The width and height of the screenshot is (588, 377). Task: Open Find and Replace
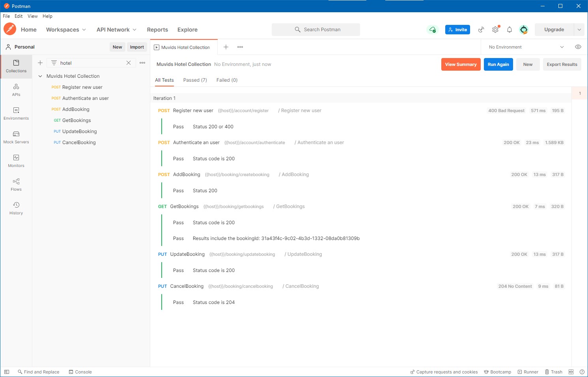point(38,372)
